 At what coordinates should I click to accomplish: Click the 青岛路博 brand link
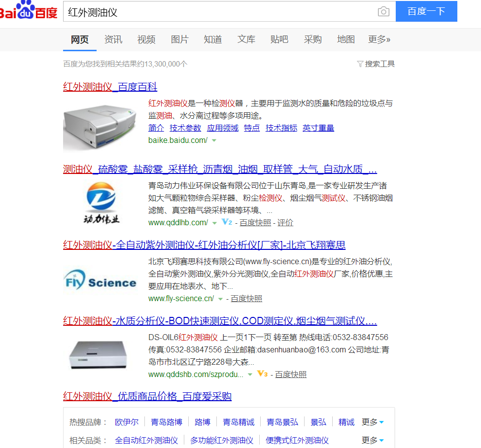167,422
